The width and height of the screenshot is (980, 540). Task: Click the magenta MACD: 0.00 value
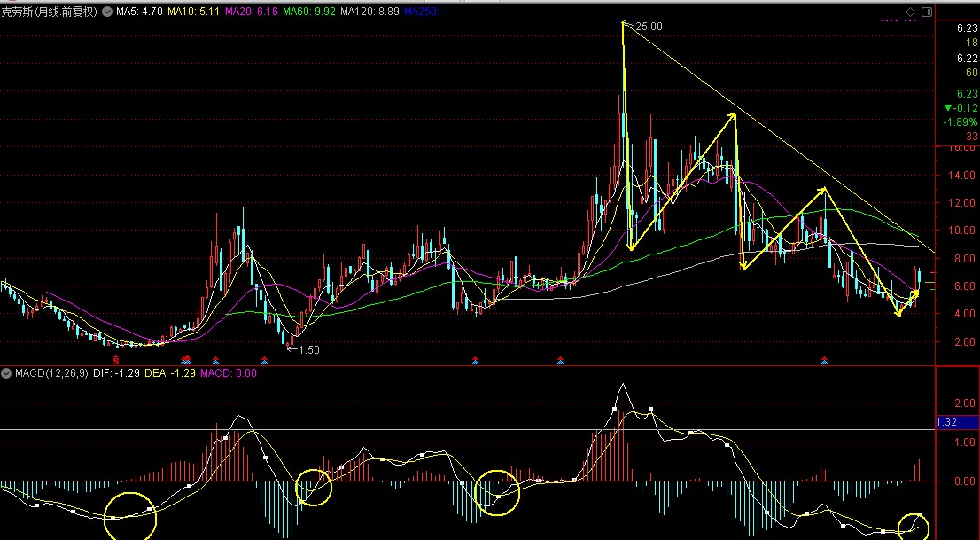point(228,373)
